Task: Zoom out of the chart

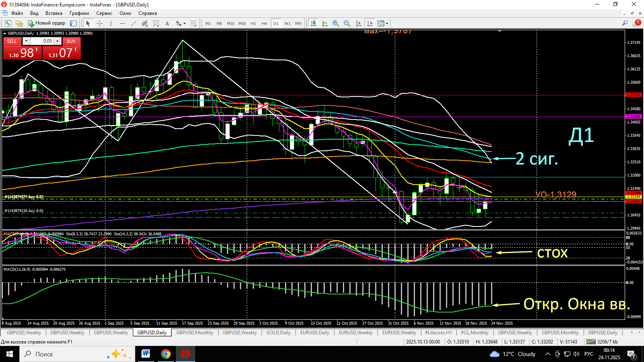Action: click(347, 23)
